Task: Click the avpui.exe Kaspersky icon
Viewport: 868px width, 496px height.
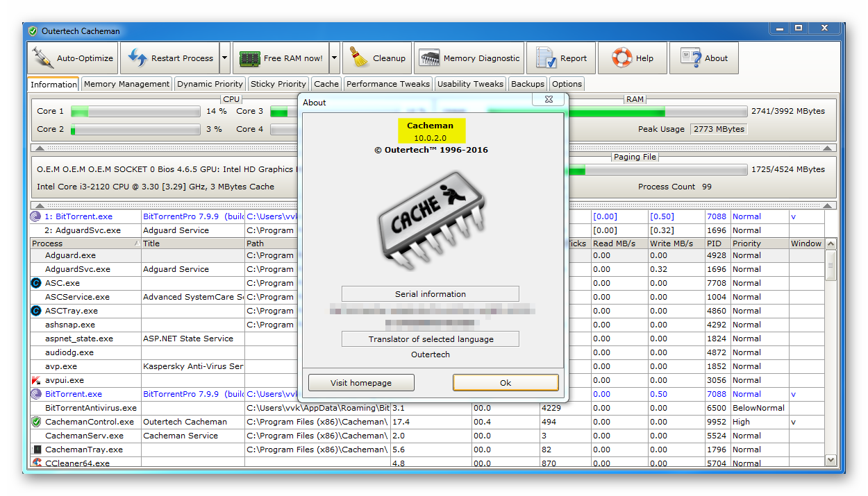Action: click(36, 380)
